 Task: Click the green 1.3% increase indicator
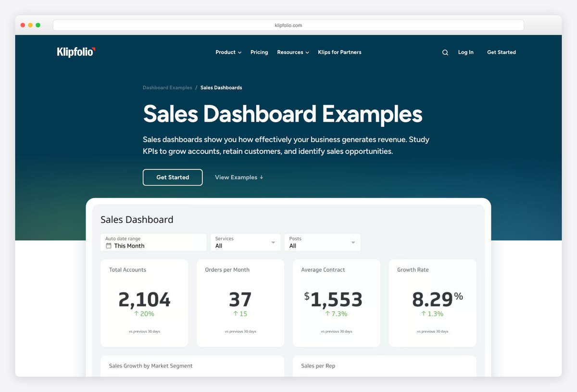tap(432, 314)
